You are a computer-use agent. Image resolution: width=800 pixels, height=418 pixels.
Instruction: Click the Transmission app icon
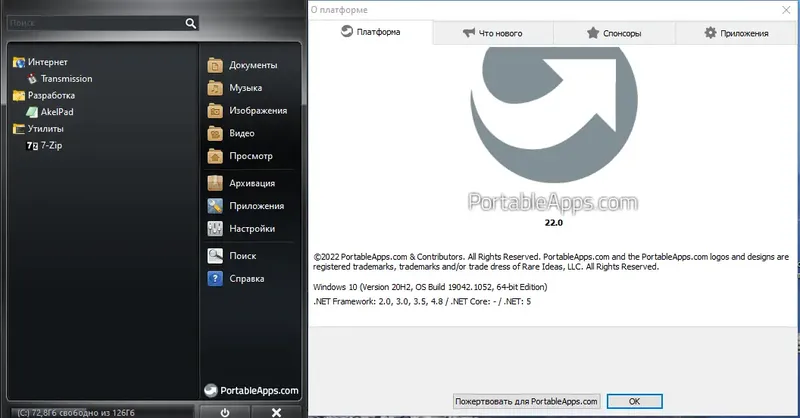[32, 79]
